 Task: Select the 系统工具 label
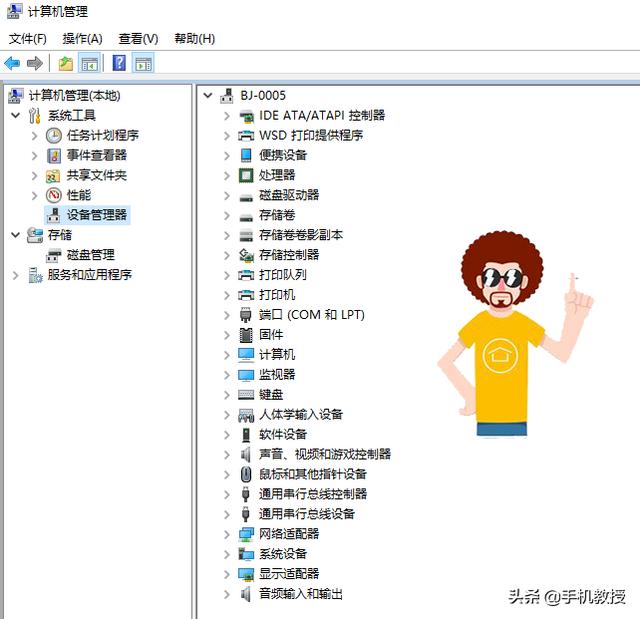[x=72, y=115]
